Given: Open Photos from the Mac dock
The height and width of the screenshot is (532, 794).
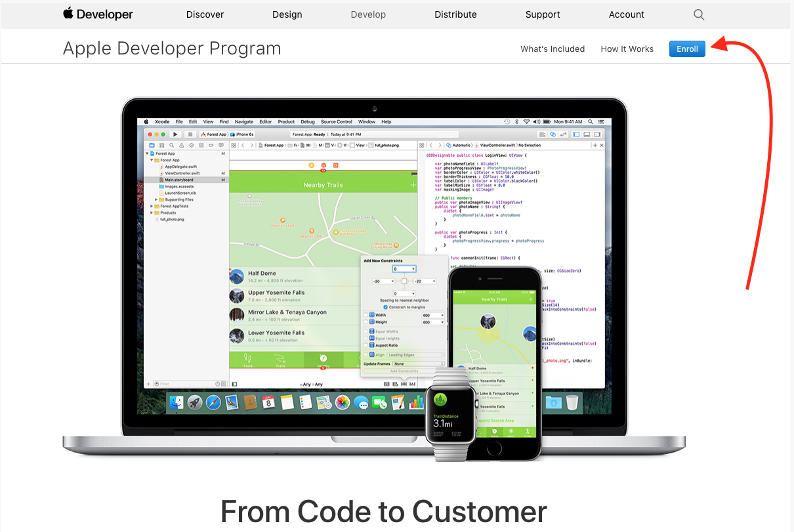Looking at the screenshot, I should (343, 403).
